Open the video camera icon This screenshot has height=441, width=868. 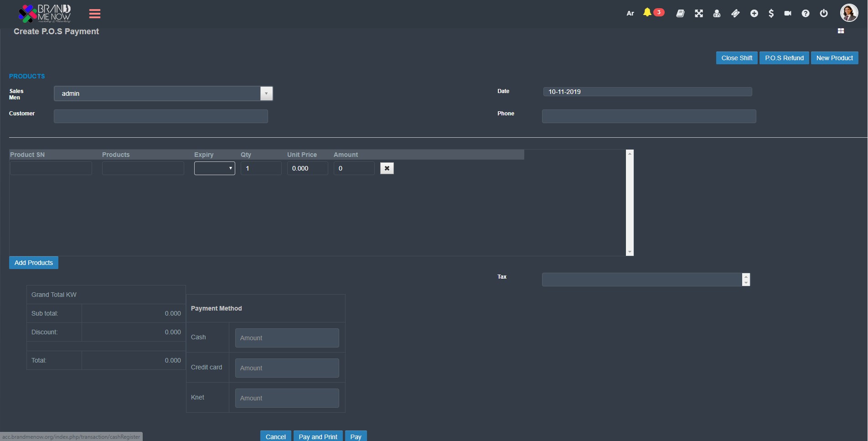(788, 13)
